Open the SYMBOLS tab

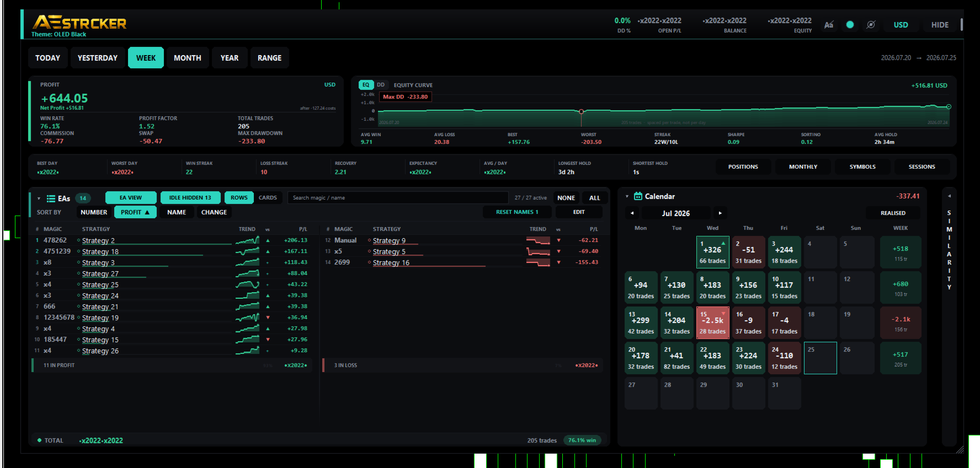[x=862, y=166]
